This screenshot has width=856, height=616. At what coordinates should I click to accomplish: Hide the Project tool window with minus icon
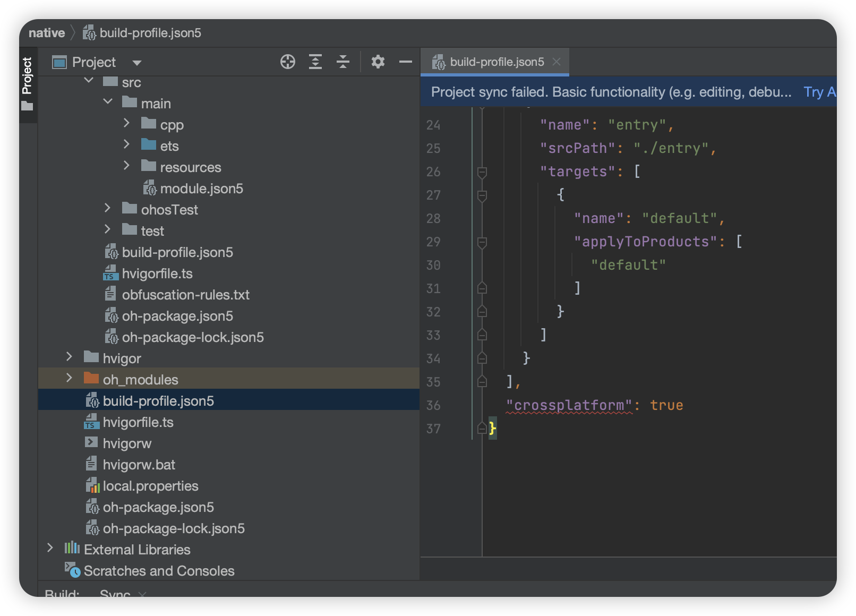pos(406,62)
